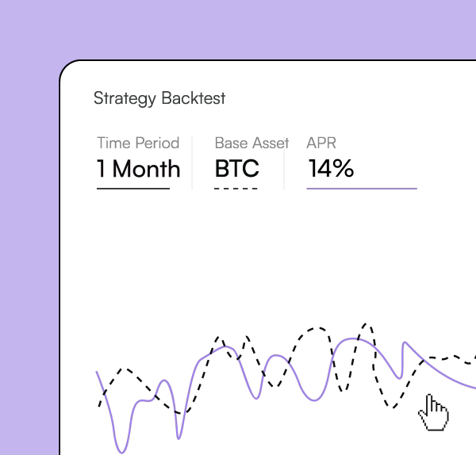The image size is (476, 455).
Task: Select the 14% APR value
Action: 331,169
